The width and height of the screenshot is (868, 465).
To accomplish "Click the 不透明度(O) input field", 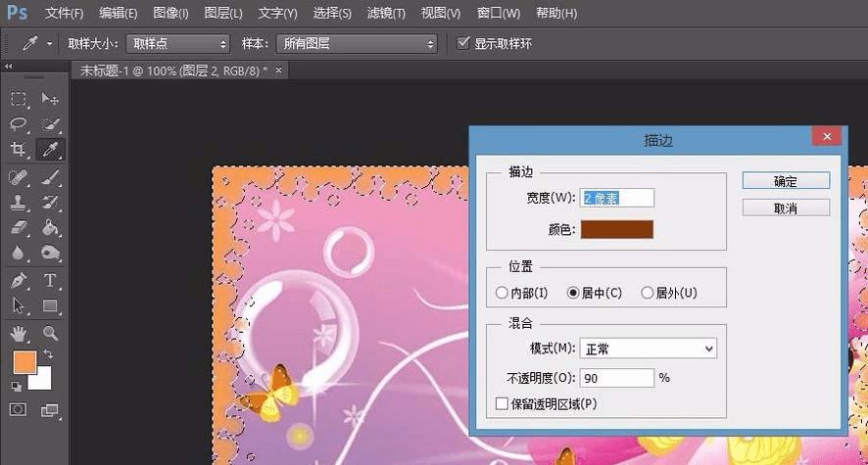I will point(616,378).
